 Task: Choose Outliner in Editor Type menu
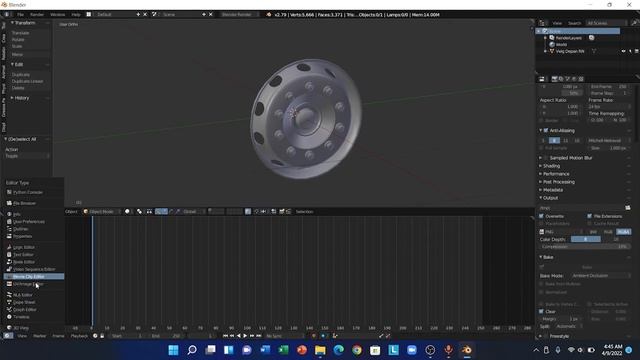[x=33, y=229]
